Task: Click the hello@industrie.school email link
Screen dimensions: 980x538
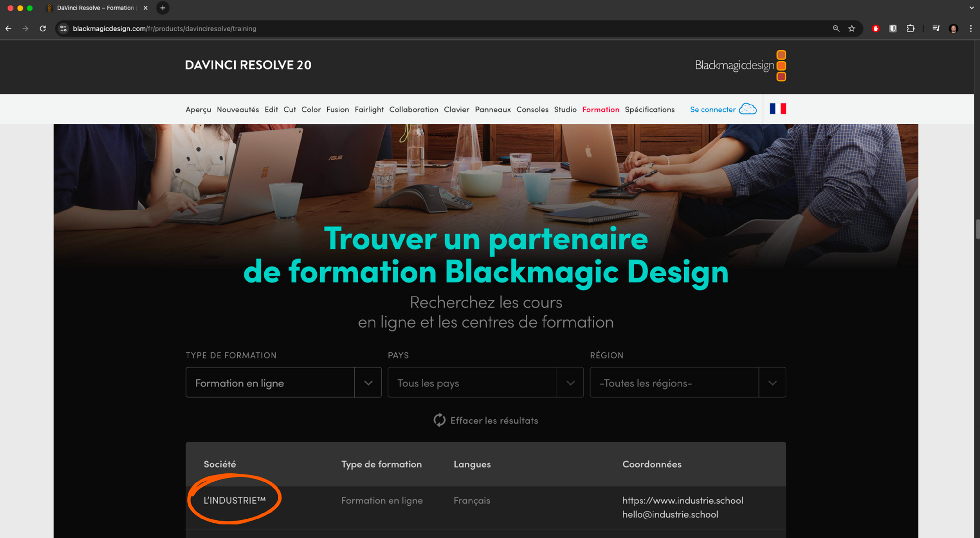Action: [x=670, y=514]
